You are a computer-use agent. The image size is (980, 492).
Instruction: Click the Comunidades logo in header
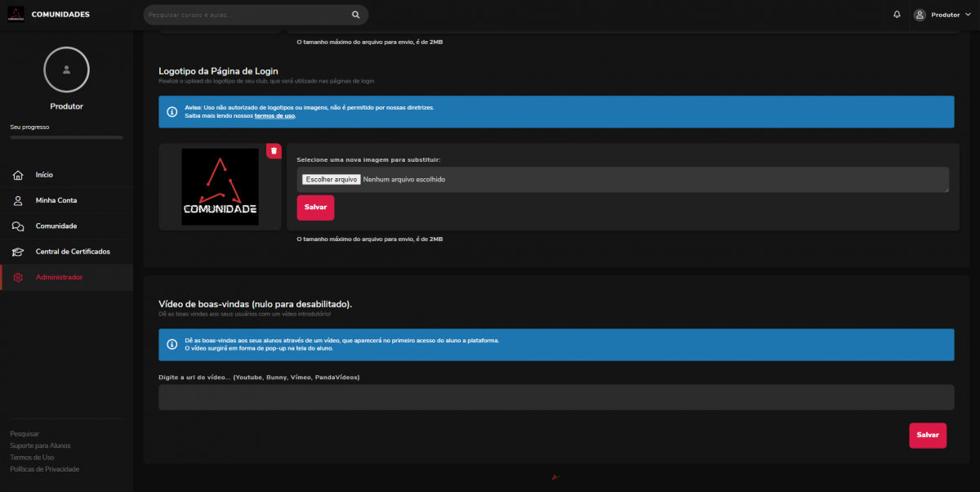pos(16,15)
